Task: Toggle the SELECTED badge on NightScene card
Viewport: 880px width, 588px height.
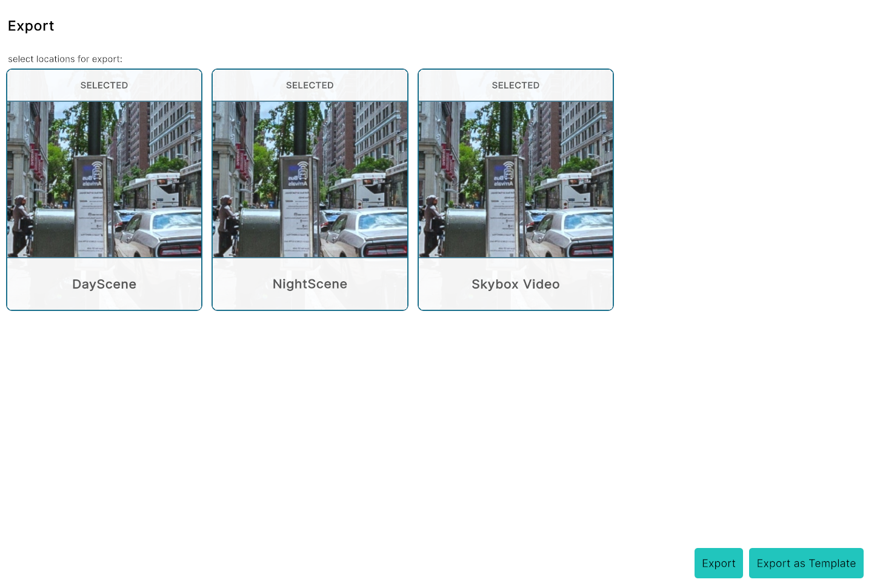Action: click(x=310, y=85)
